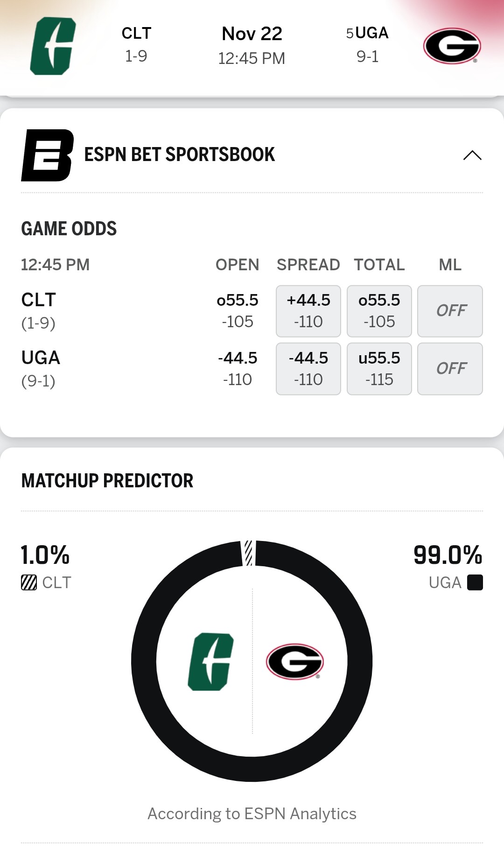Tap the solid black UGA legend swatch
504x850 pixels.
pyautogui.click(x=475, y=583)
